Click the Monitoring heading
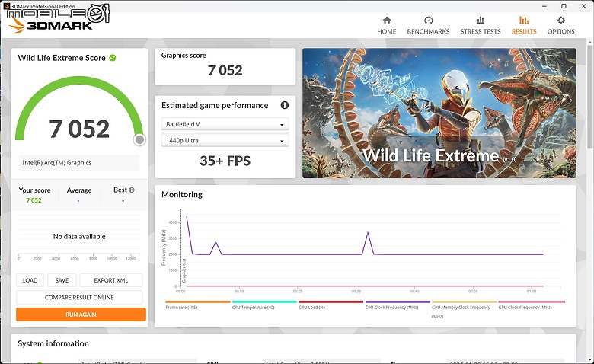Image resolution: width=594 pixels, height=364 pixels. (x=182, y=195)
